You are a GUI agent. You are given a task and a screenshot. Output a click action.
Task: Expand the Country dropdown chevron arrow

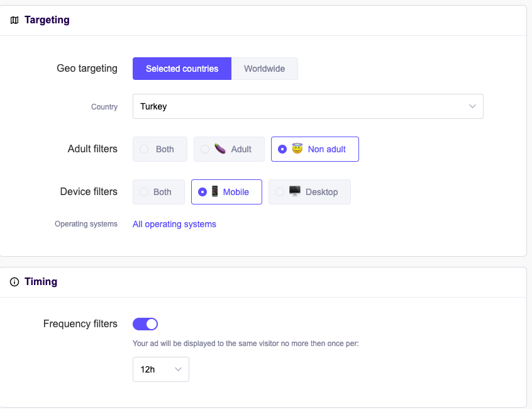[x=473, y=106]
